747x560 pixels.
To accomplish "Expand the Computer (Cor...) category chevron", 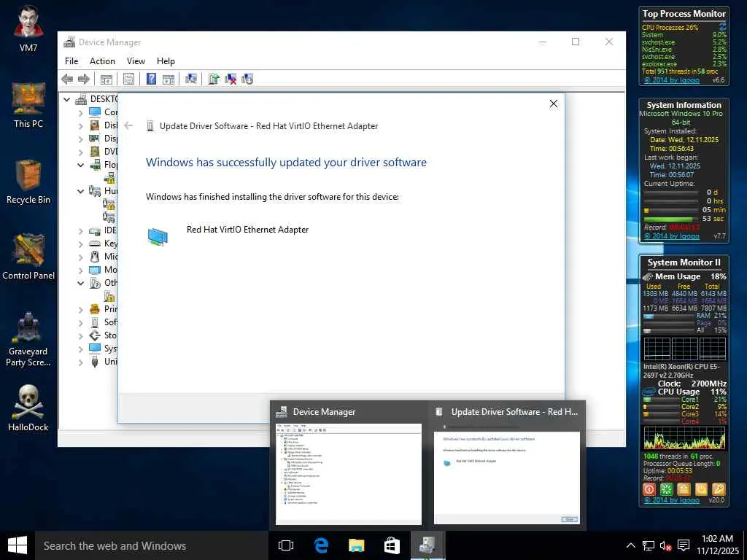I will click(x=80, y=113).
